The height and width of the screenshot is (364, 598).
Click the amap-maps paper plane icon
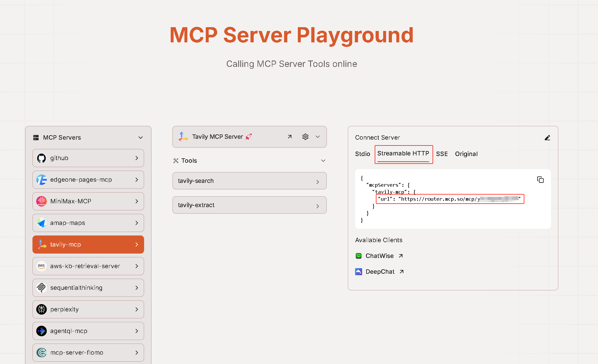[x=42, y=223]
